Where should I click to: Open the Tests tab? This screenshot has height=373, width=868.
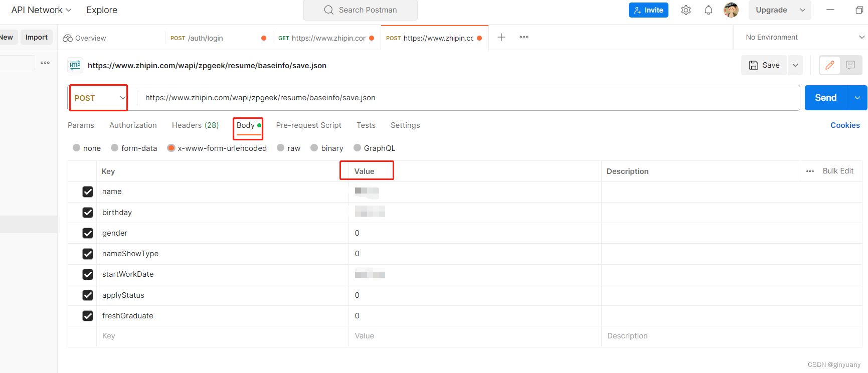point(366,125)
